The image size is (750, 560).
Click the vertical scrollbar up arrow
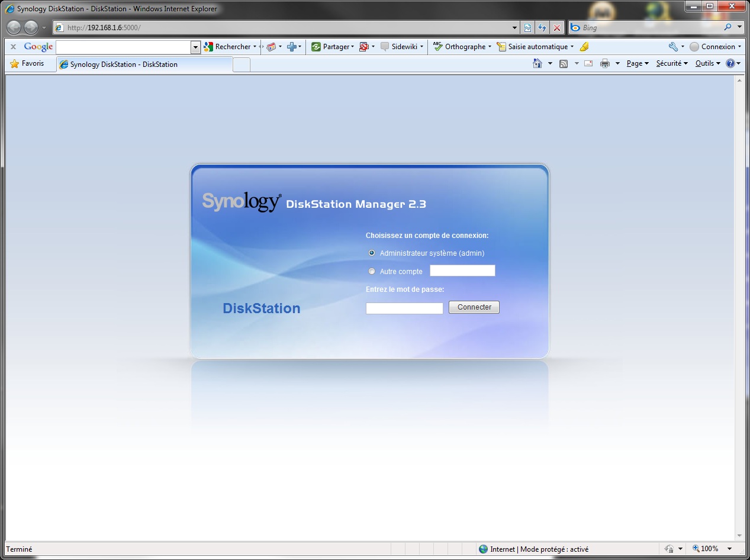click(739, 80)
